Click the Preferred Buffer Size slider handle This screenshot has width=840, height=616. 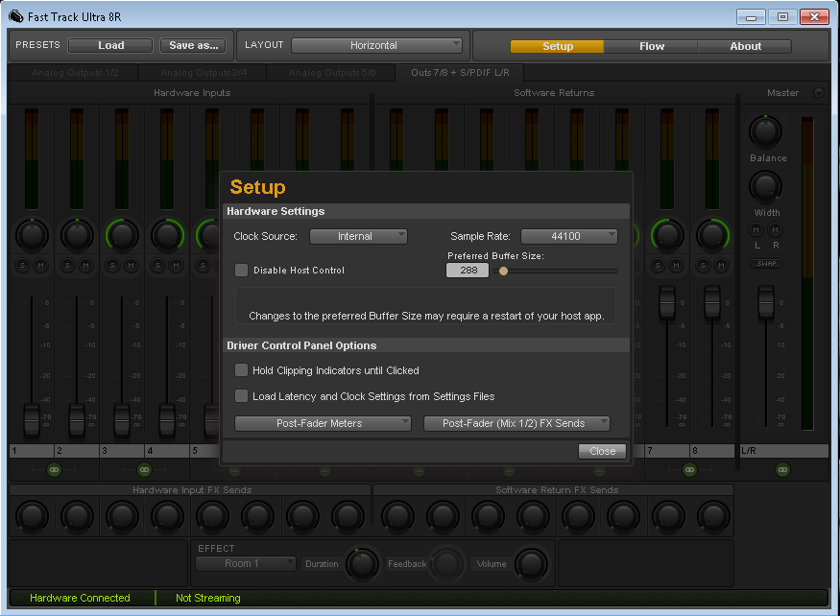coord(503,271)
